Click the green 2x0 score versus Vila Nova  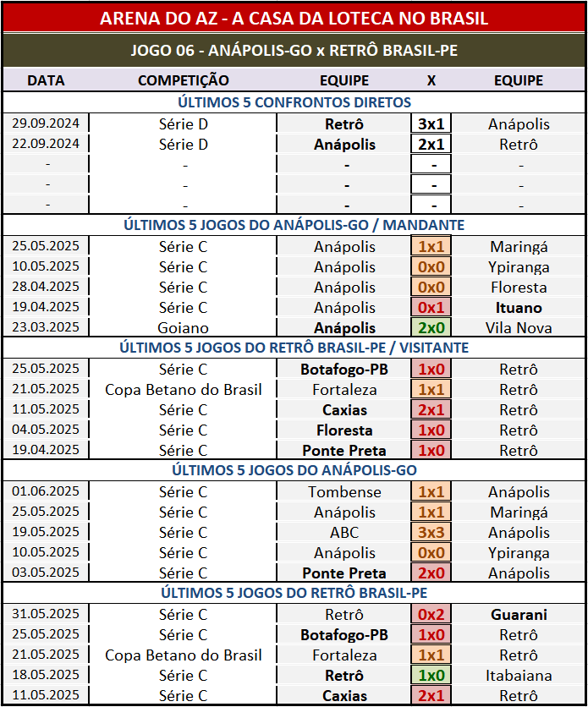tap(431, 328)
